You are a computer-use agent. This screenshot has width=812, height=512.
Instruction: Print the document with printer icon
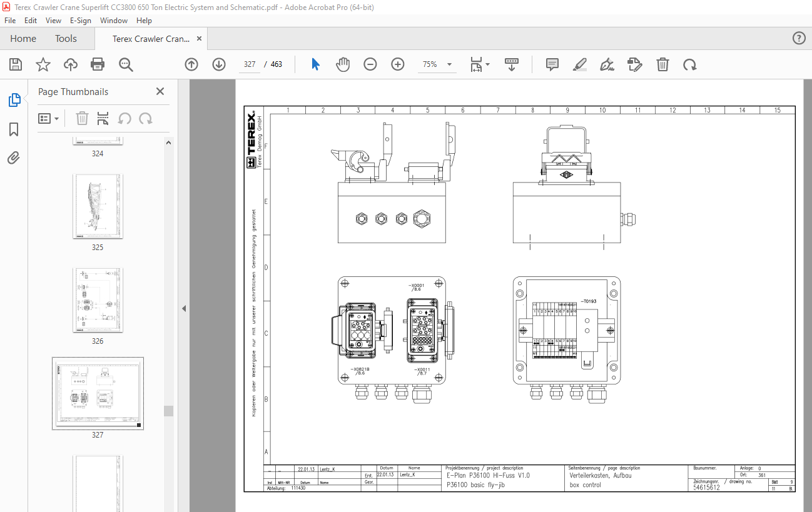tap(98, 64)
